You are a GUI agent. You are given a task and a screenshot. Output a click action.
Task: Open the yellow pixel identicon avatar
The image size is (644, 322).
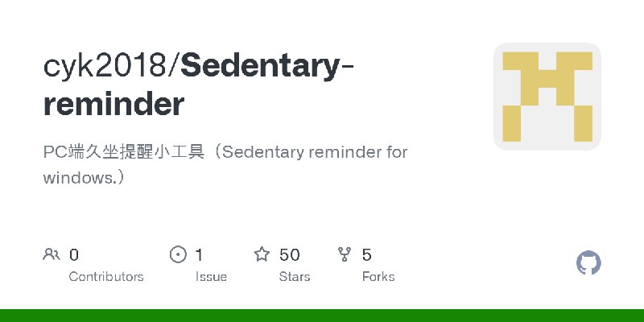click(x=547, y=97)
